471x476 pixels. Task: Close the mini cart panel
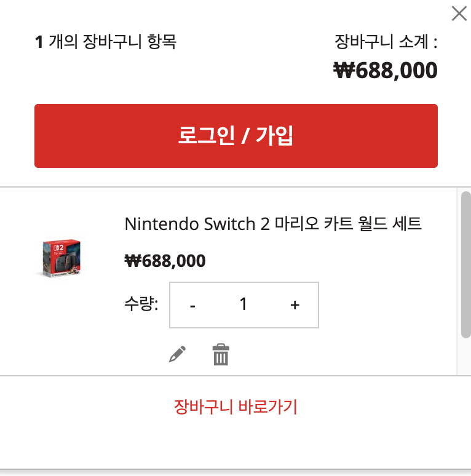[459, 14]
